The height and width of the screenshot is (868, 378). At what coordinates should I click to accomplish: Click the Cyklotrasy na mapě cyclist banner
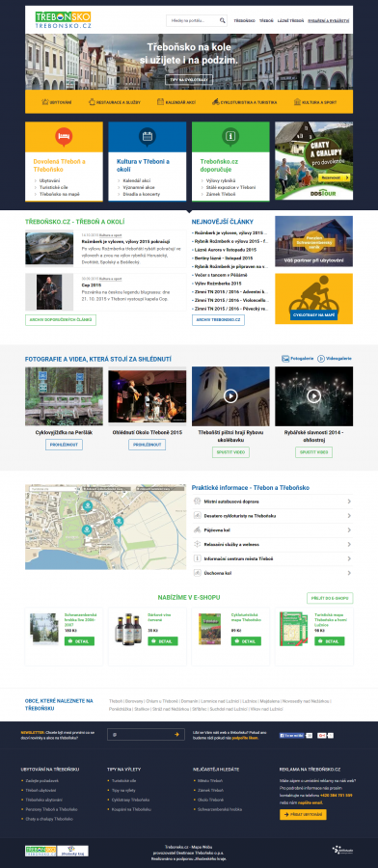pos(313,298)
